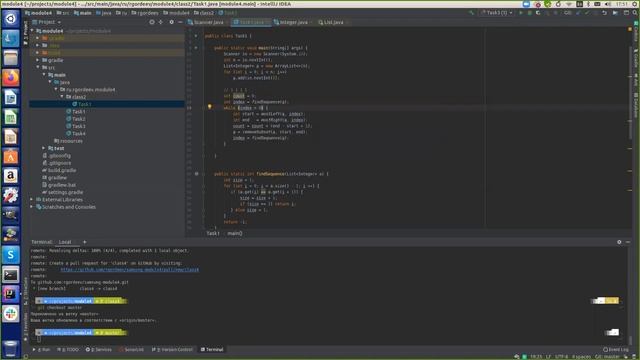Collapse the src folder
640x360 pixels.
coord(38,67)
